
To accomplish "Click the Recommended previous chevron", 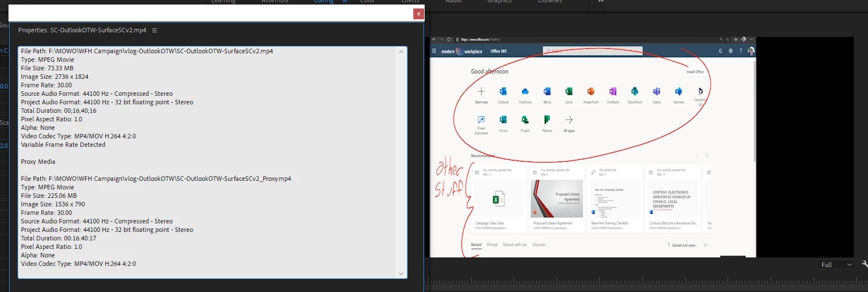I will coord(698,155).
